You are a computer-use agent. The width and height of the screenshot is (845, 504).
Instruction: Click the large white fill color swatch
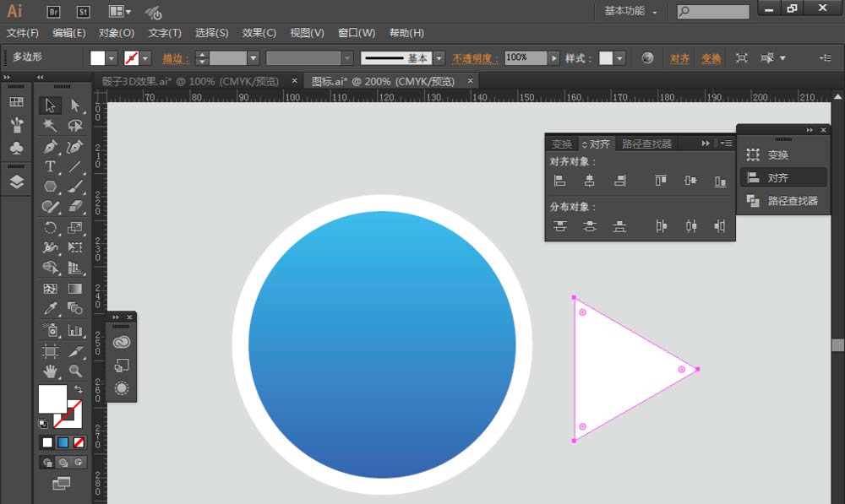pos(52,398)
